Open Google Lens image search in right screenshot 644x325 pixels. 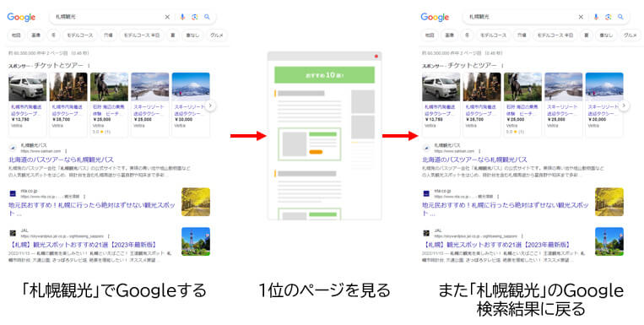(609, 17)
